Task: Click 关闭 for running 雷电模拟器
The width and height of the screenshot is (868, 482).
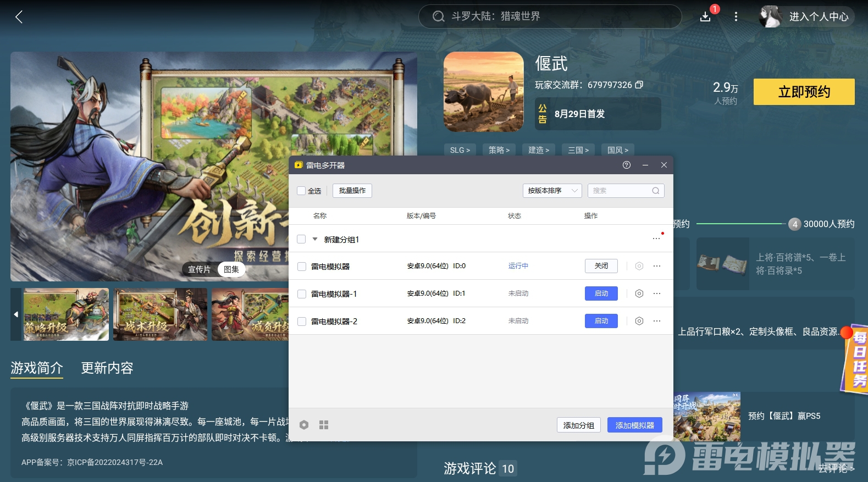Action: click(601, 266)
